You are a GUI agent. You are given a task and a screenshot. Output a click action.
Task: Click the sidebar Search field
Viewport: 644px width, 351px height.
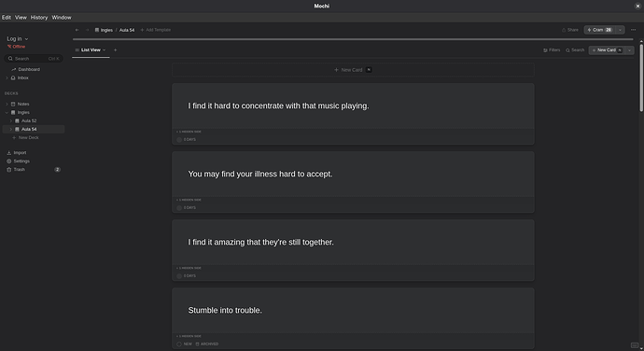tap(34, 59)
